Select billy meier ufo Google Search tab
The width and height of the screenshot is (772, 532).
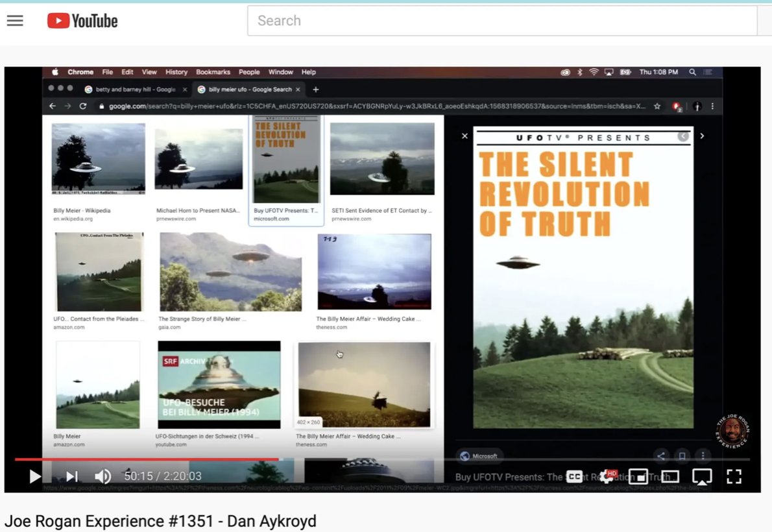[x=250, y=89]
